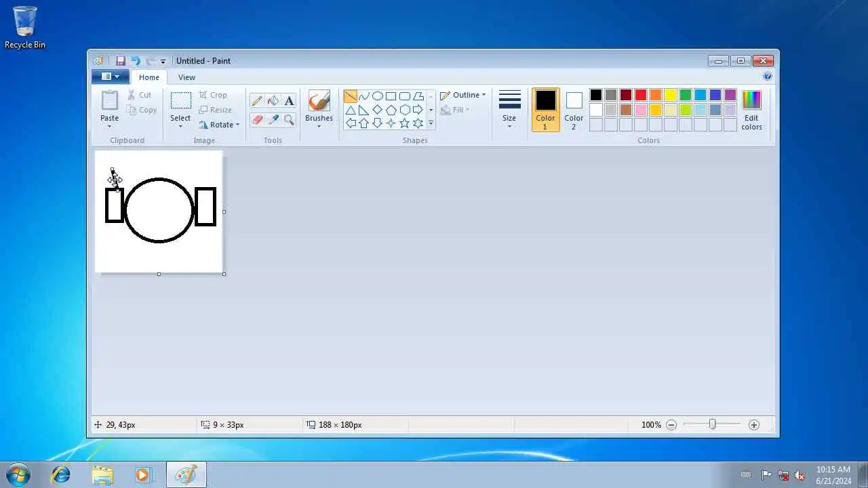Select the Color picker eyedropper tool
The width and height of the screenshot is (868, 488).
[x=273, y=120]
